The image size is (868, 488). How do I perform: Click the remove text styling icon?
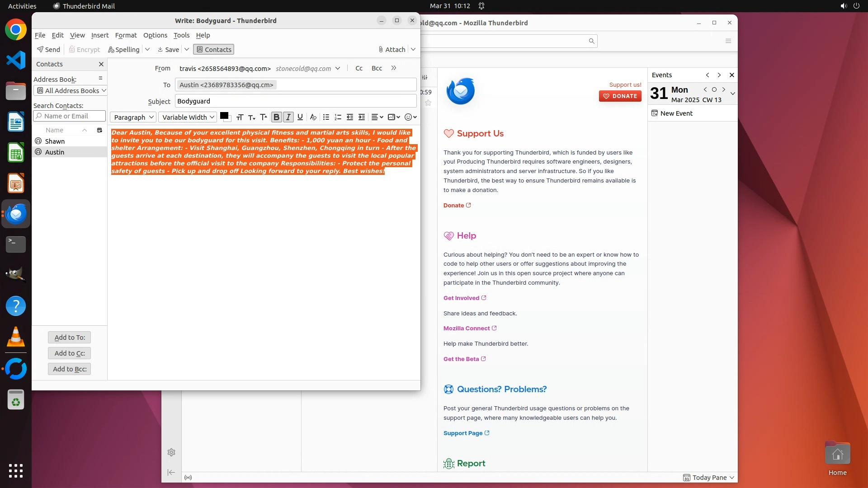coord(313,117)
